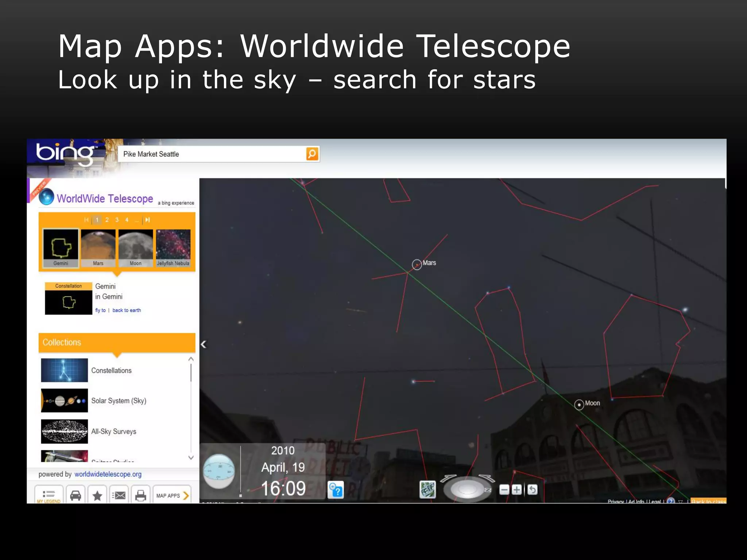Click the Solar System planets thumbnail image
The image size is (747, 560).
(x=65, y=400)
